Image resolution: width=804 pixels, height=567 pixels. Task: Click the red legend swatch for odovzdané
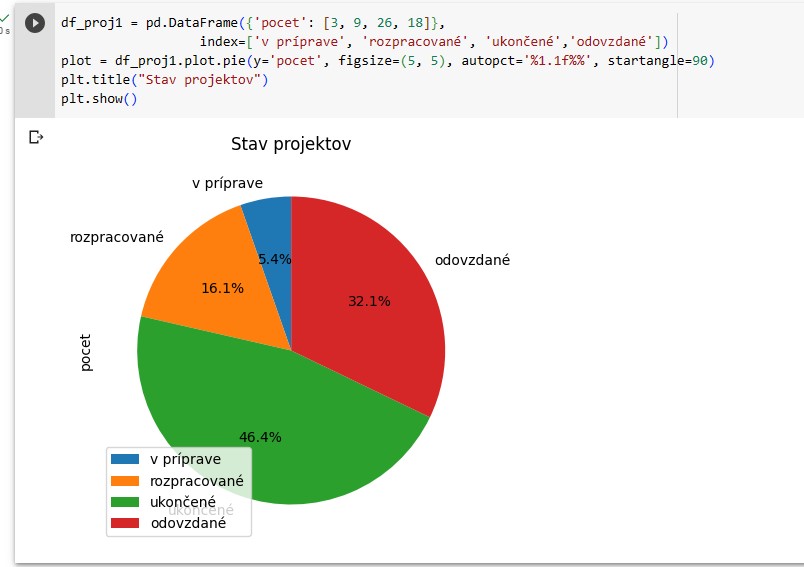click(126, 522)
